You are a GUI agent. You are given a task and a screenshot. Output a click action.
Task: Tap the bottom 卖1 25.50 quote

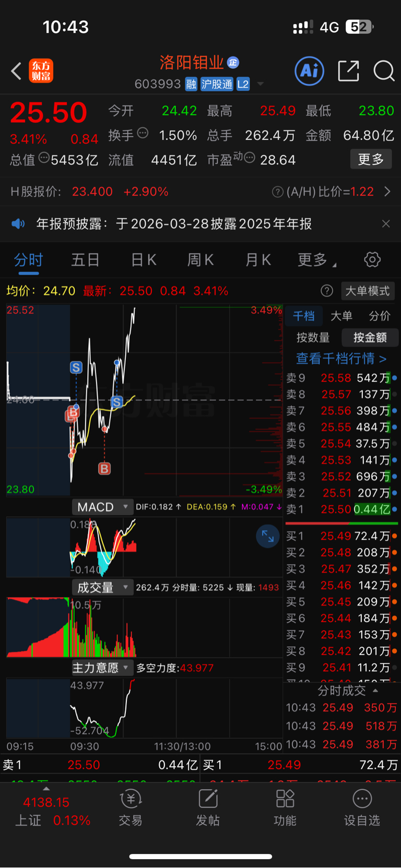(x=100, y=765)
